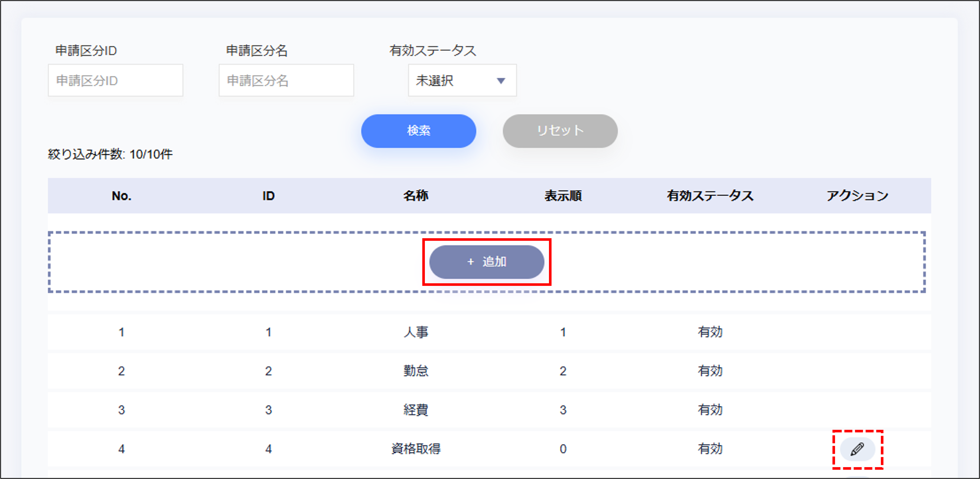Focus the 申請区分名 input field
This screenshot has width=980, height=479.
tap(286, 80)
